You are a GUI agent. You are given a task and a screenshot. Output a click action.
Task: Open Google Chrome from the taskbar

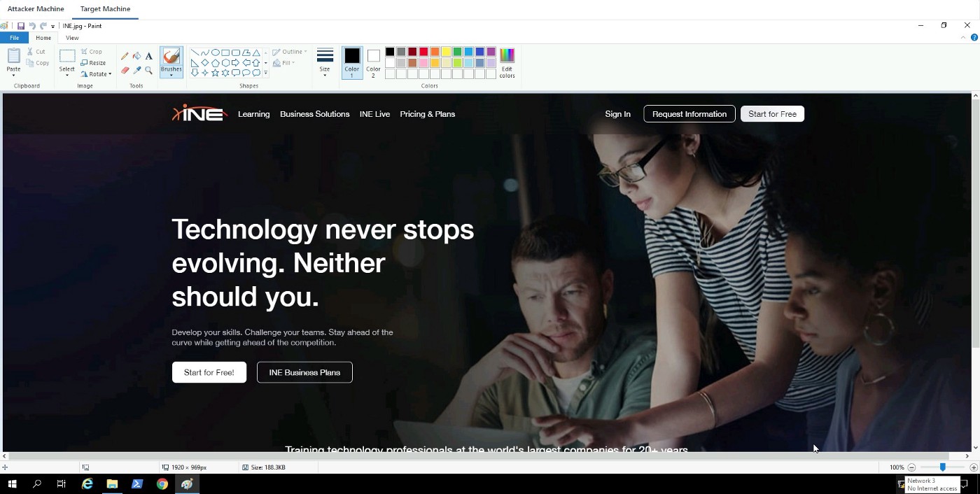[162, 484]
